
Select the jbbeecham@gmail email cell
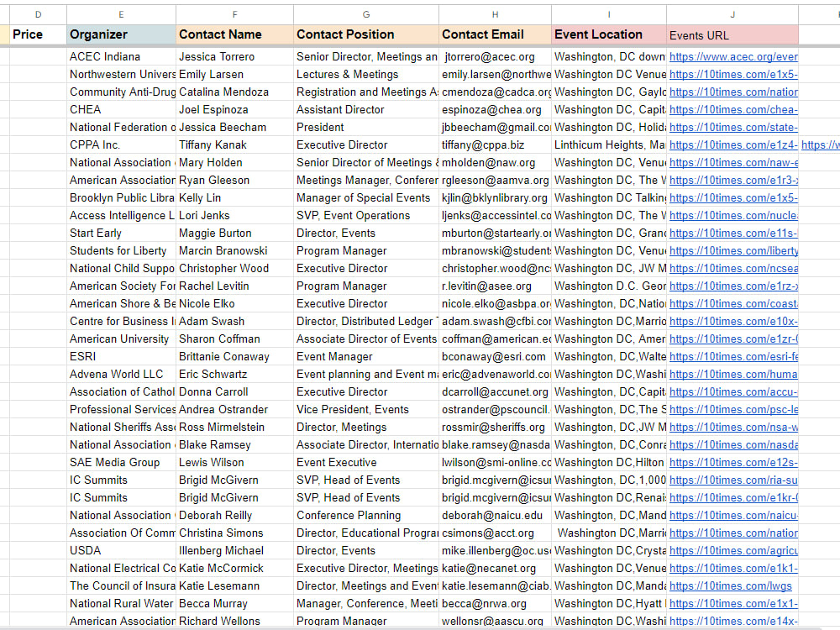[495, 128]
